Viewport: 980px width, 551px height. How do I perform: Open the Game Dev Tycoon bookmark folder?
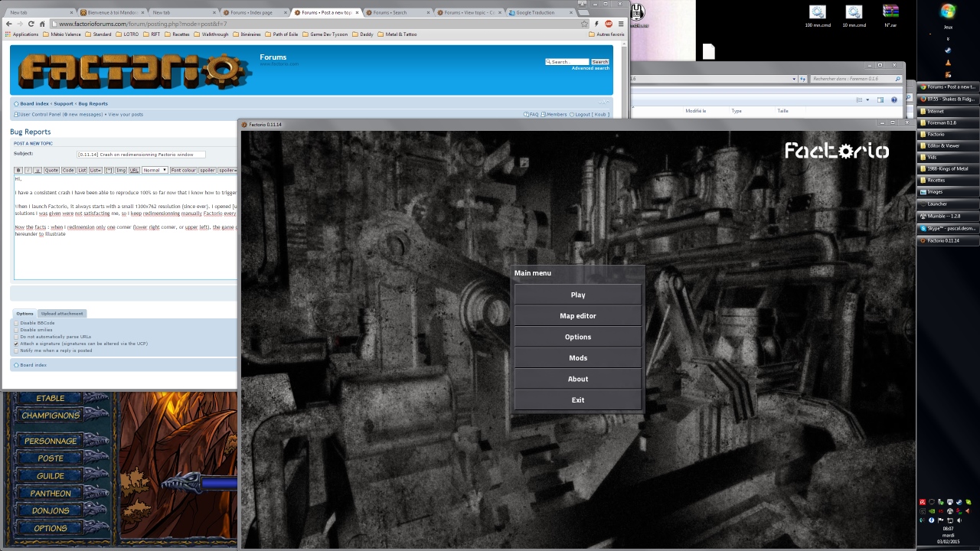click(325, 34)
